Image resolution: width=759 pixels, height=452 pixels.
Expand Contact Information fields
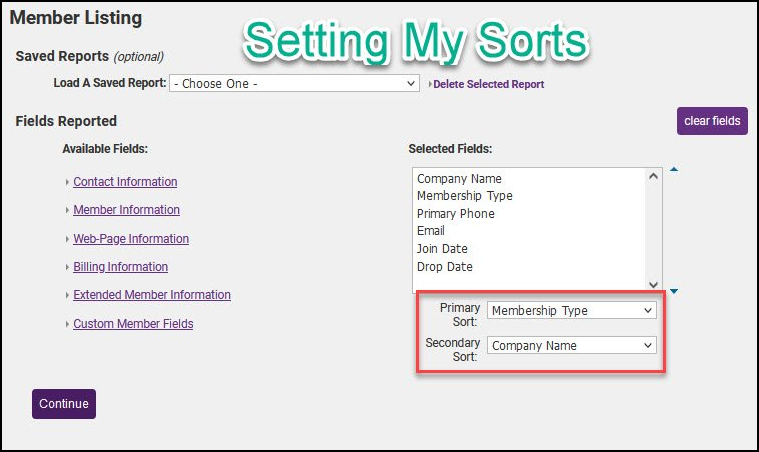125,182
